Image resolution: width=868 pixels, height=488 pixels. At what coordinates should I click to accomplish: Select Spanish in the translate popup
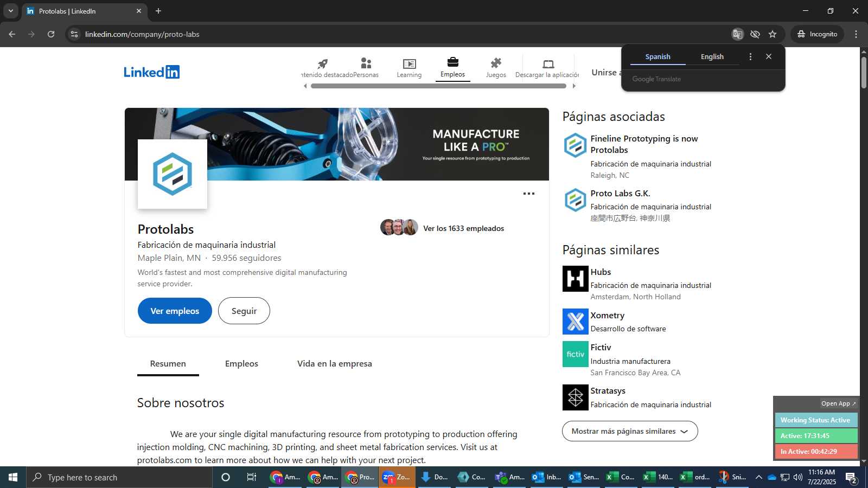(658, 56)
